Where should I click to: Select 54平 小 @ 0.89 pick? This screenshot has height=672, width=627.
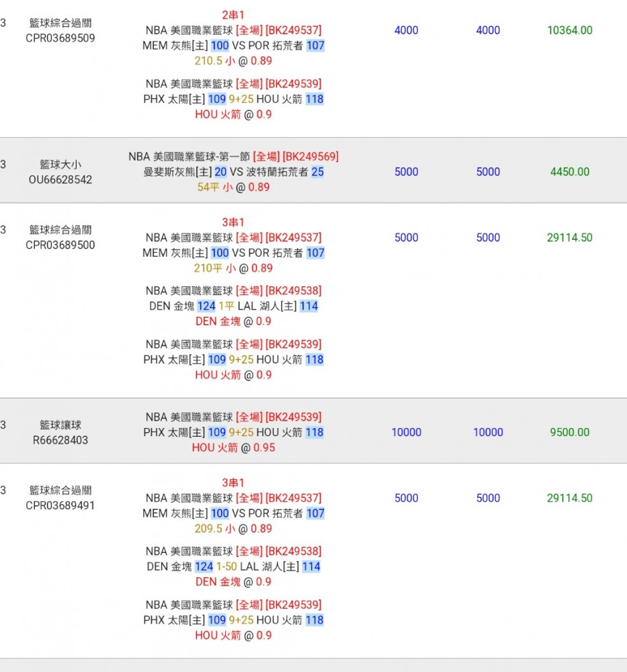(233, 187)
